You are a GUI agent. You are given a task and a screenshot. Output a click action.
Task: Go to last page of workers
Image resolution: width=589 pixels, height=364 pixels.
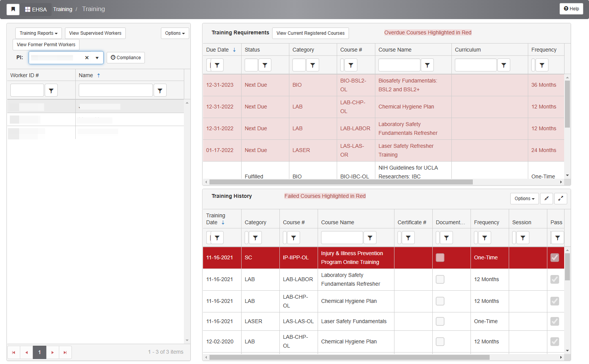click(x=65, y=352)
